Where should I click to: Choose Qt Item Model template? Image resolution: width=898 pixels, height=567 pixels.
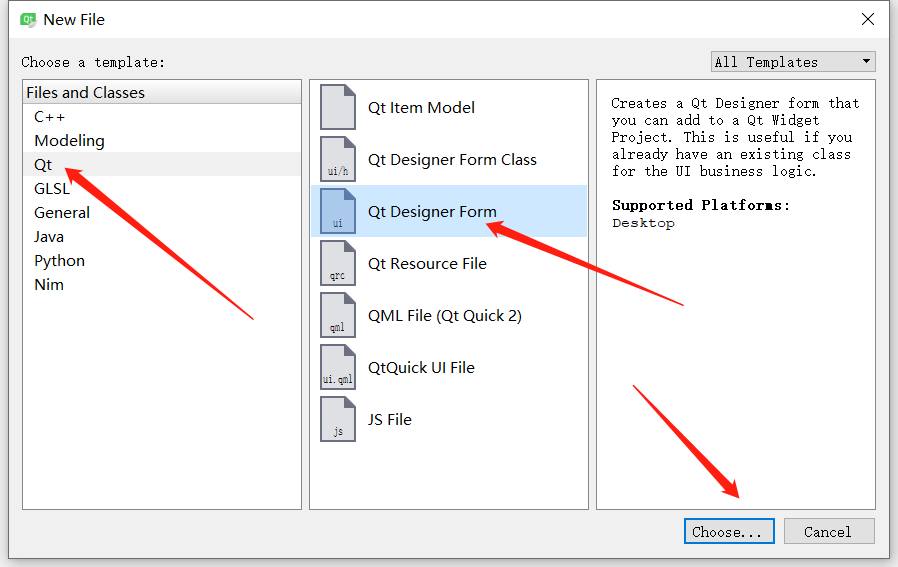click(x=449, y=107)
